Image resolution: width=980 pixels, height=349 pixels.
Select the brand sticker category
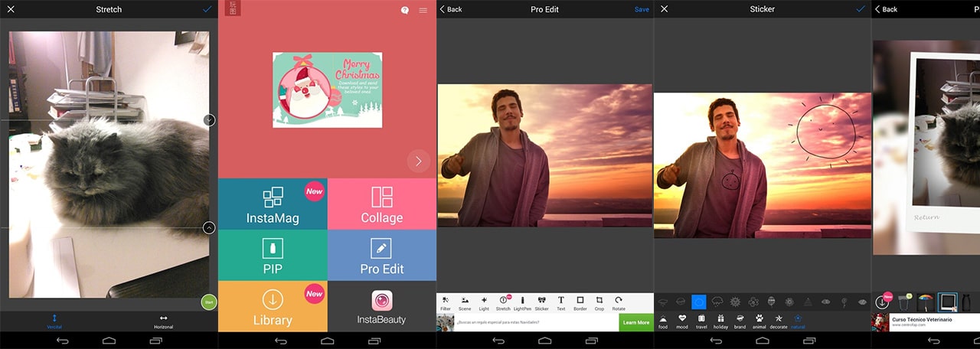pyautogui.click(x=740, y=321)
